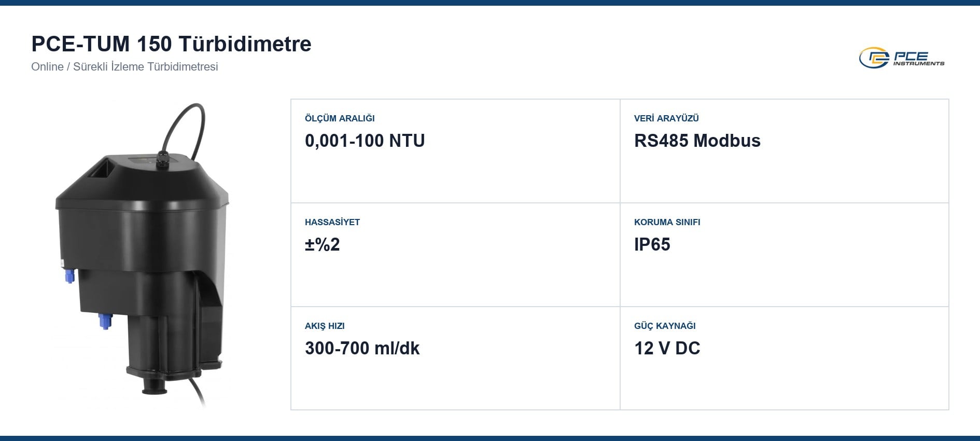Select the 300-700 ml/dk value
Screen dimensions: 980x441
(x=362, y=348)
